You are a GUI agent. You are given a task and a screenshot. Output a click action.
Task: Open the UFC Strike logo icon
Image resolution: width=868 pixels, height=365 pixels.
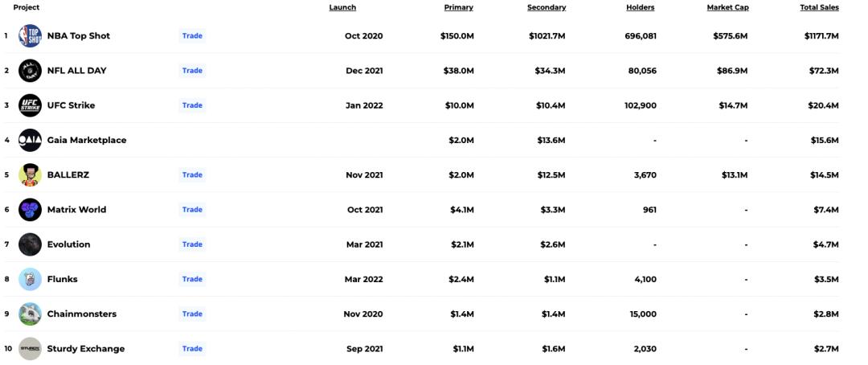tap(30, 105)
